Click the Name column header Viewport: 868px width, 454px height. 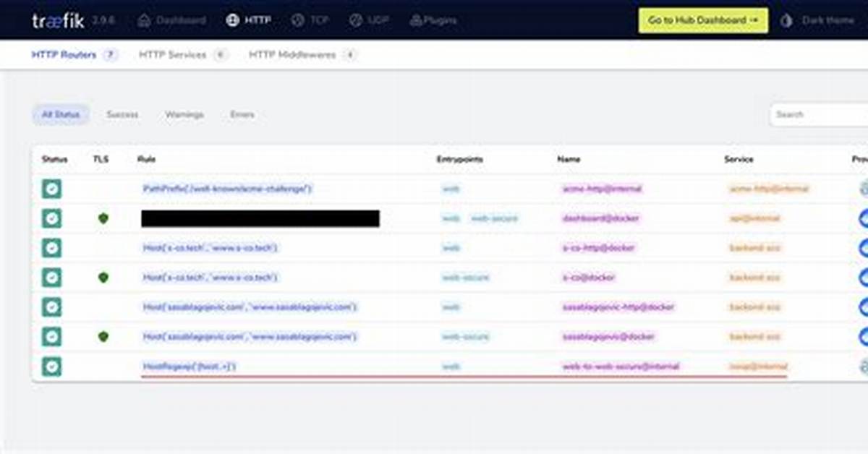tap(569, 159)
